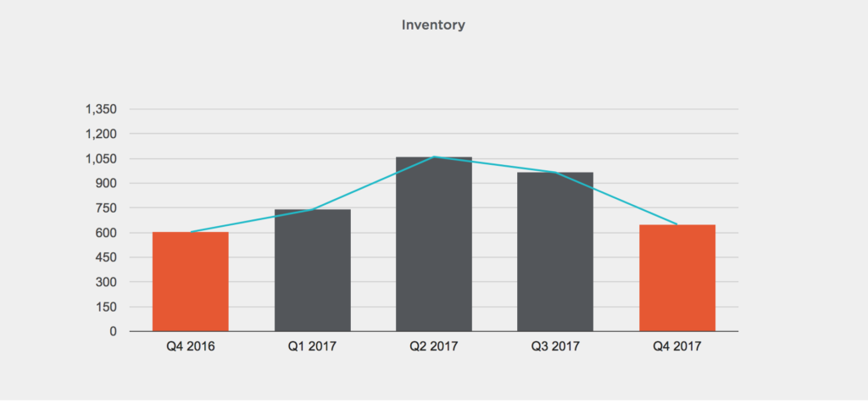This screenshot has height=403, width=868.
Task: Click the 450 y-axis value
Action: (x=106, y=257)
